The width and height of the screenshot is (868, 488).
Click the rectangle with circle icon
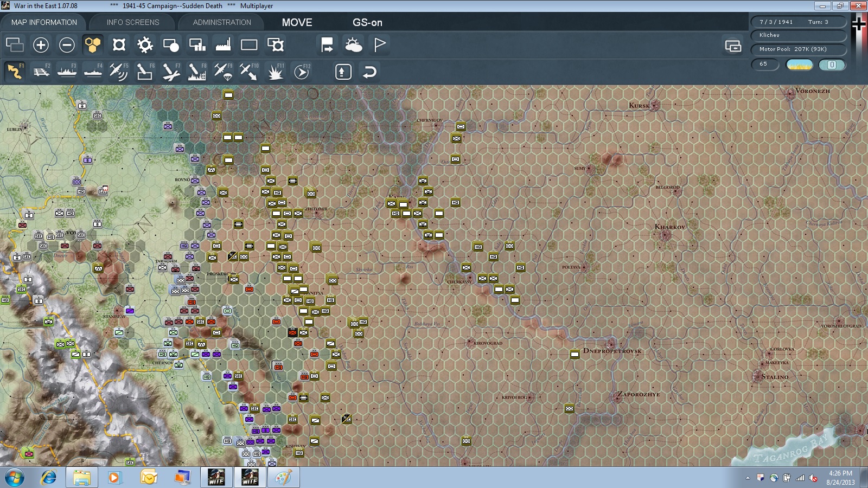tap(171, 45)
